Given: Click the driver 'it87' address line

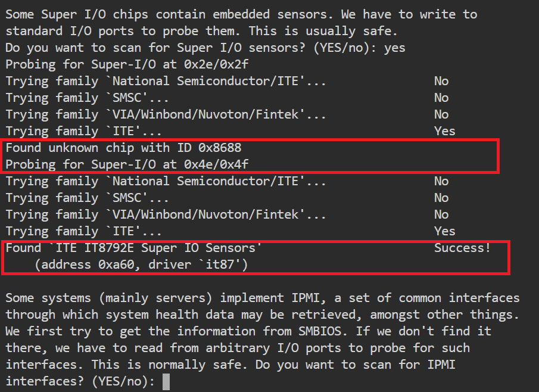Looking at the screenshot, I should (x=141, y=265).
